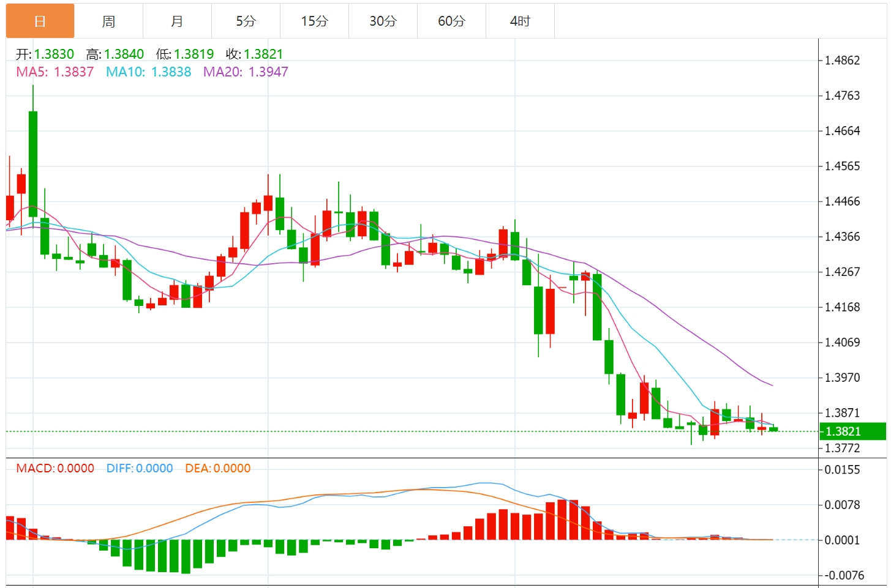Click the MA10: 1.3838 label
891x588 pixels.
(x=149, y=72)
